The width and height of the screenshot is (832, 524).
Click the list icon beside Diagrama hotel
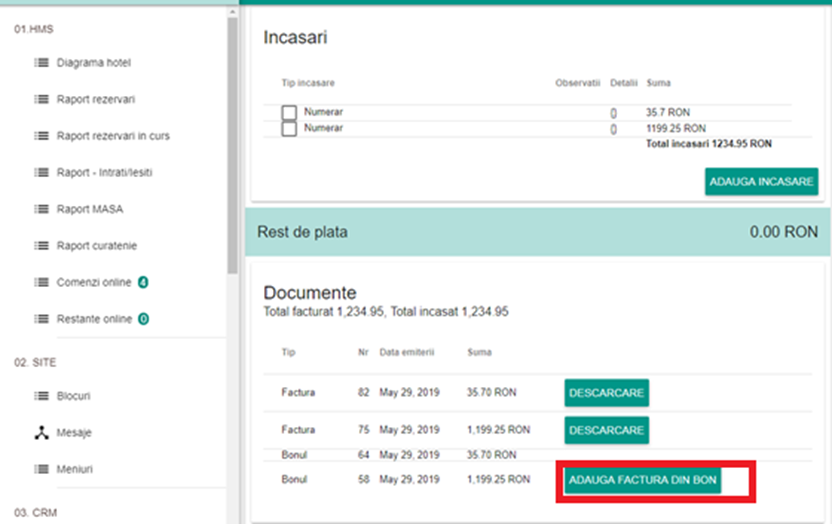pos(41,63)
